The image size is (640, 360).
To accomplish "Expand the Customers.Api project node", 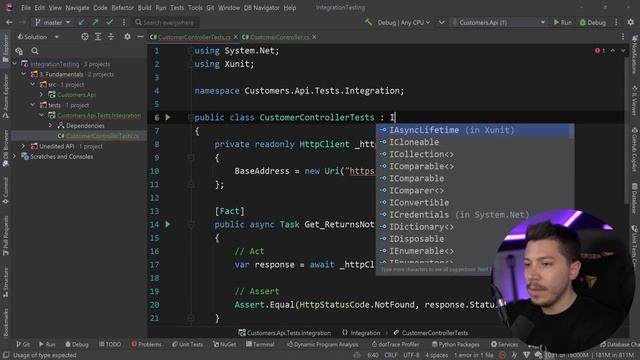I will [x=42, y=95].
